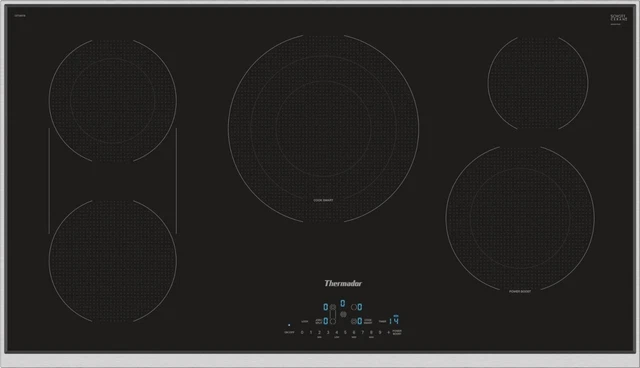640x368 pixels.
Task: Tap power level 4 key
Action: click(337, 332)
